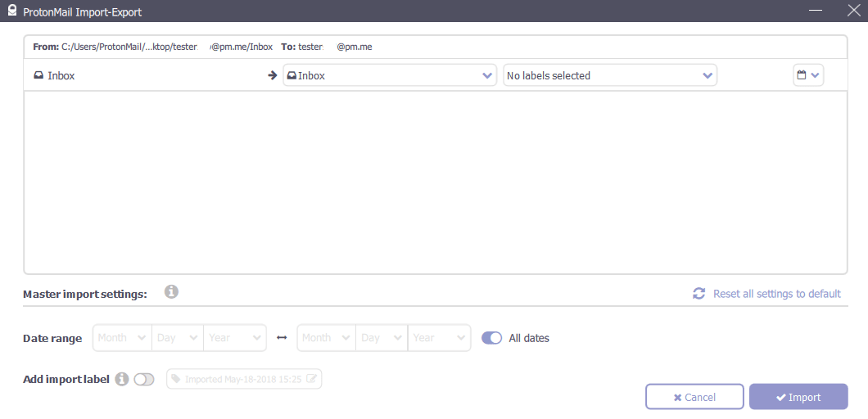Open the end date Day dropdown

click(x=382, y=338)
